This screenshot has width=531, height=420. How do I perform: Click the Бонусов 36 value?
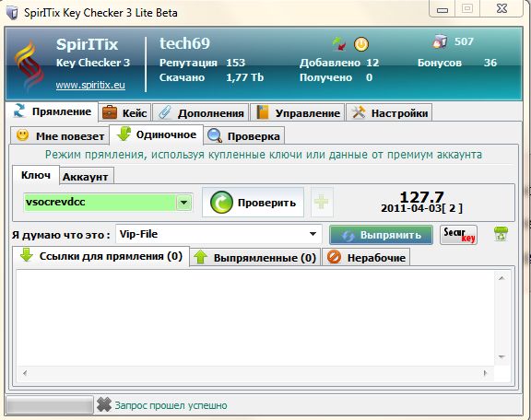coord(490,63)
